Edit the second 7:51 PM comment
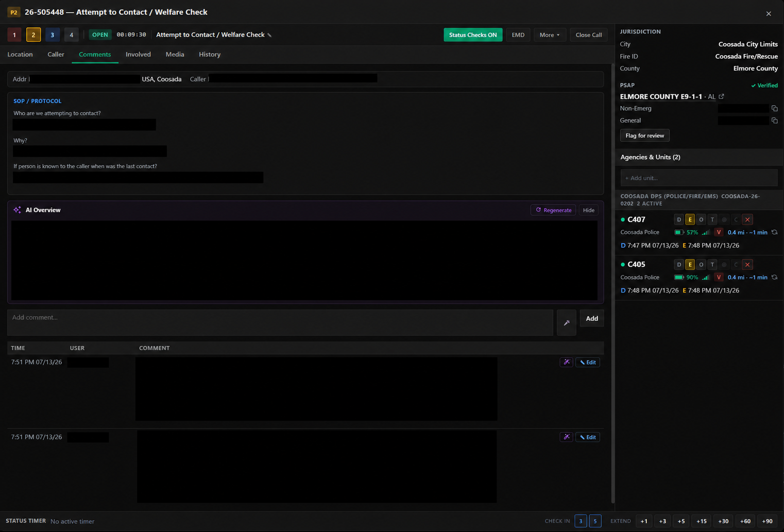The width and height of the screenshot is (784, 532). click(588, 437)
